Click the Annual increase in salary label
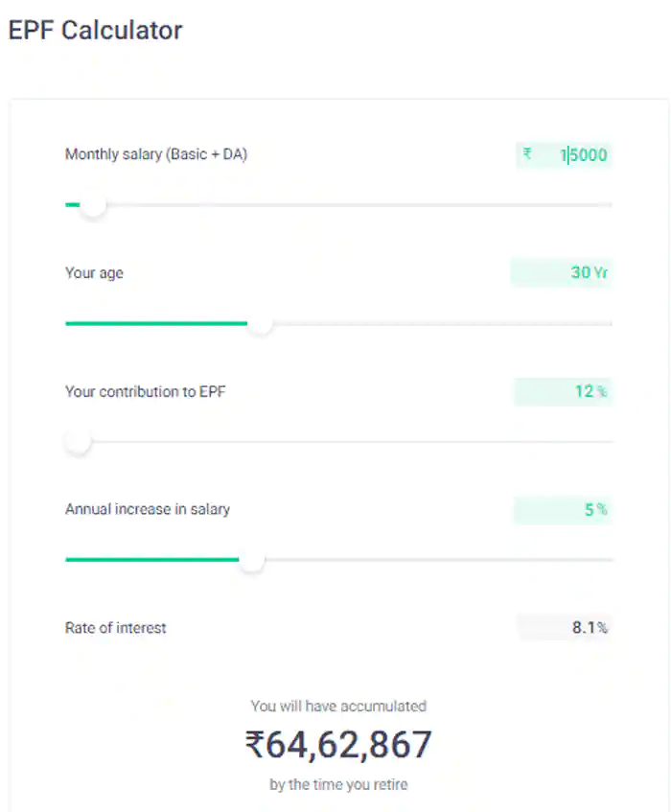 (148, 510)
